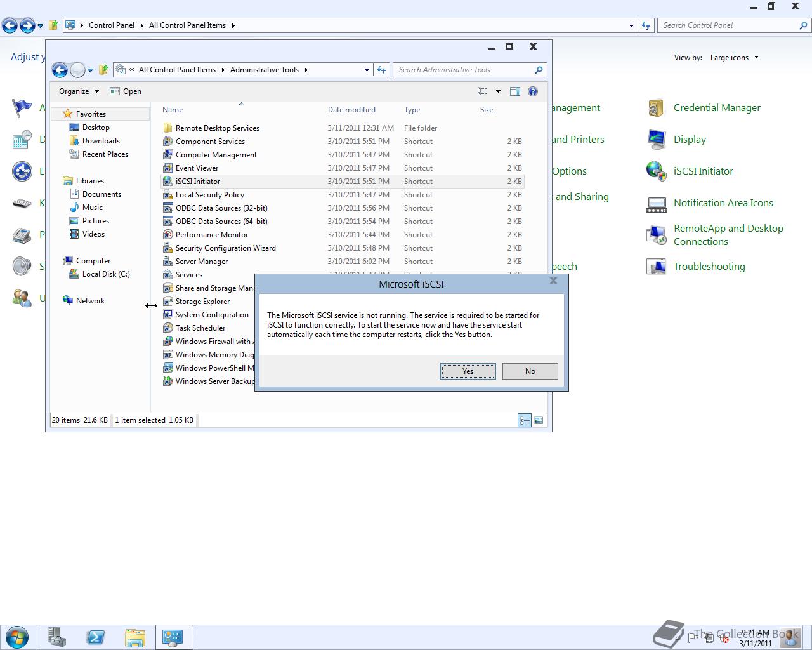Select Local Disk (C:)

(x=106, y=274)
